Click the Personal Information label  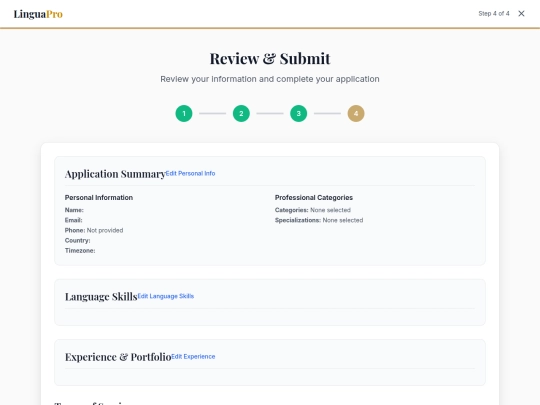(99, 197)
